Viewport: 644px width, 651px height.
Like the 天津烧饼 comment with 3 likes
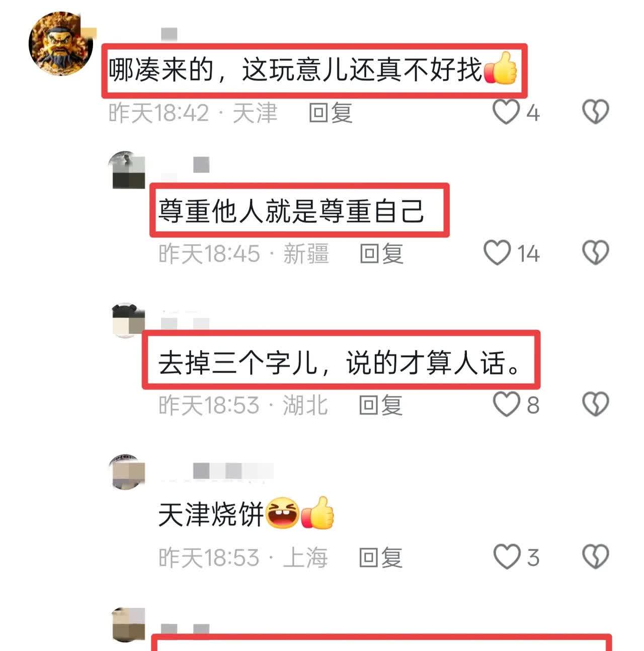506,557
